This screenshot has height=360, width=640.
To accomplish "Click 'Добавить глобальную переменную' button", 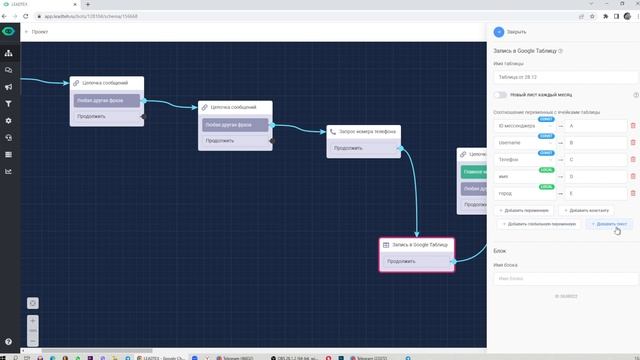I will 539,224.
